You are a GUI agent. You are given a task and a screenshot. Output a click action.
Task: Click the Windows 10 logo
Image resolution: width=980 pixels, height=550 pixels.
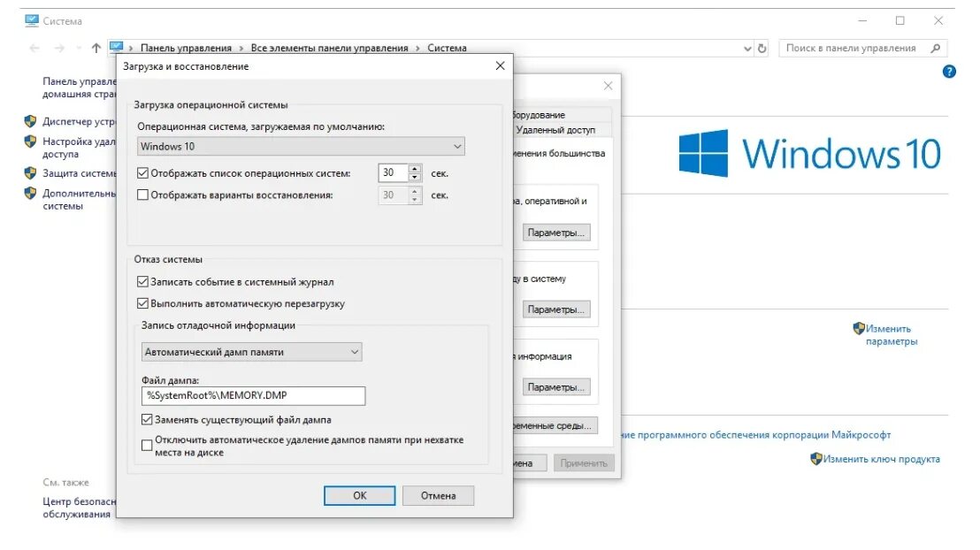[809, 153]
